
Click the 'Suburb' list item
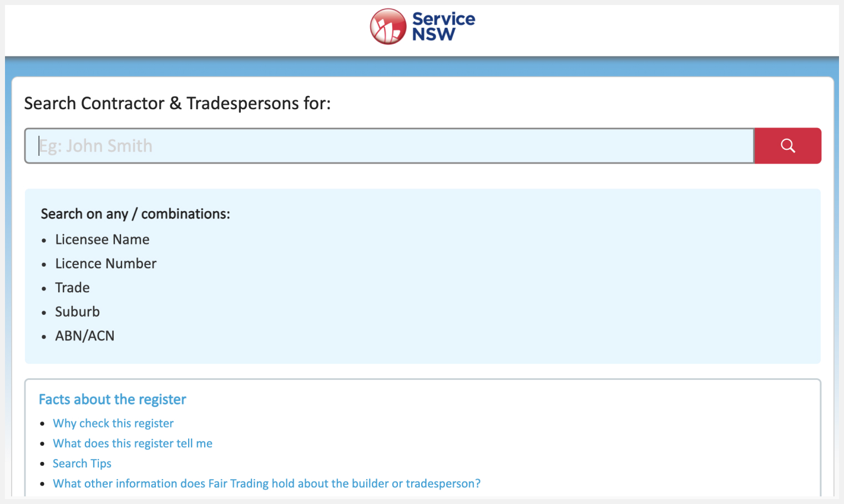click(77, 312)
